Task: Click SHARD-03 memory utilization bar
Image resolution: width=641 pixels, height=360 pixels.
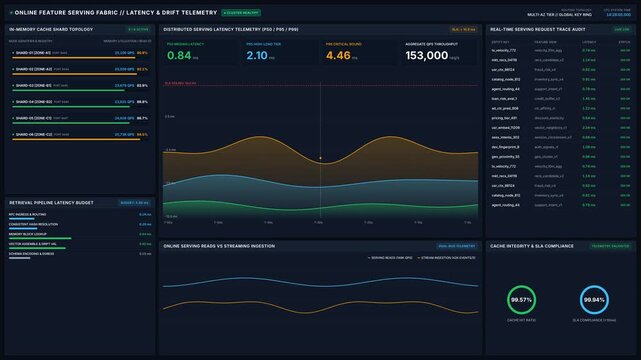Action: pos(68,90)
